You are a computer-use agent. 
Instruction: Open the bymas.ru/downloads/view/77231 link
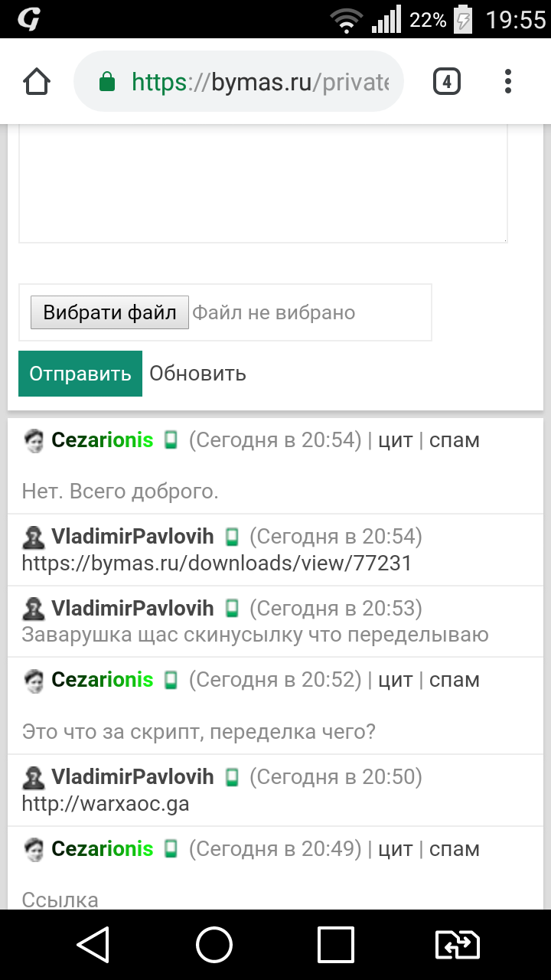[217, 563]
